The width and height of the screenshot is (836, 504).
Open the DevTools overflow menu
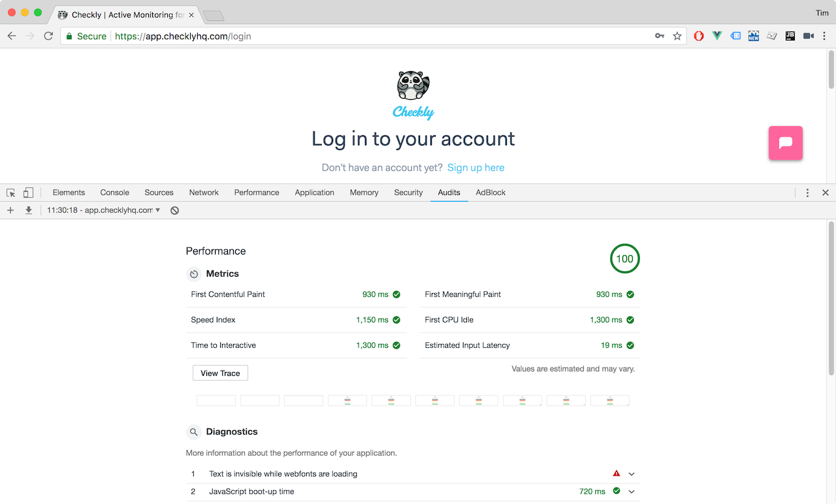coord(807,193)
